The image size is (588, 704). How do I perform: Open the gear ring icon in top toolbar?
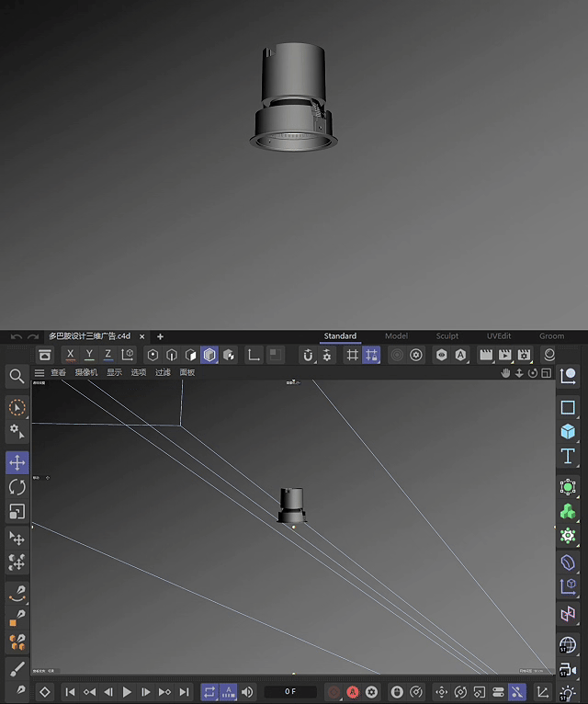point(416,355)
